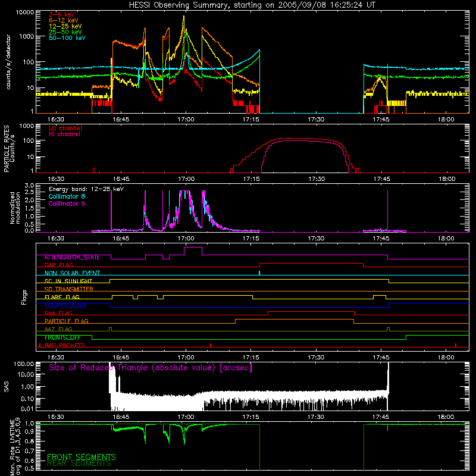
Task: Select the Collimator 8 legend label
Action: click(67, 196)
